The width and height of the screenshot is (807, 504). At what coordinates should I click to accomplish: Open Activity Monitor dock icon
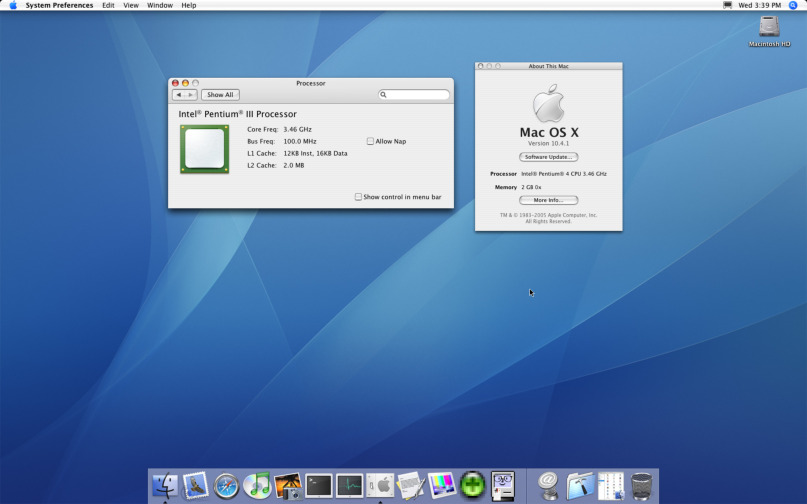[x=349, y=486]
